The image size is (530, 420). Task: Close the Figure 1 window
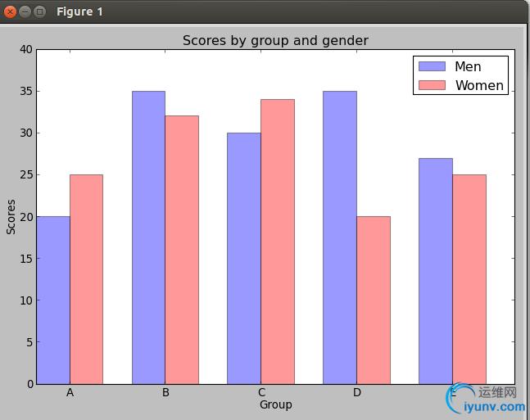(x=10, y=11)
